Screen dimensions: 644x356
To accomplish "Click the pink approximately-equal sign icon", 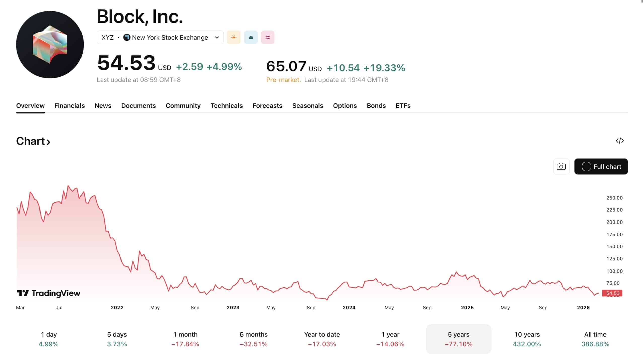I will point(267,37).
